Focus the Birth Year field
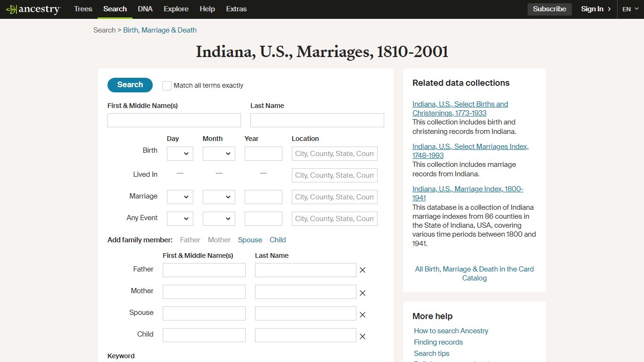Screen dimensions: 644x362 264,154
